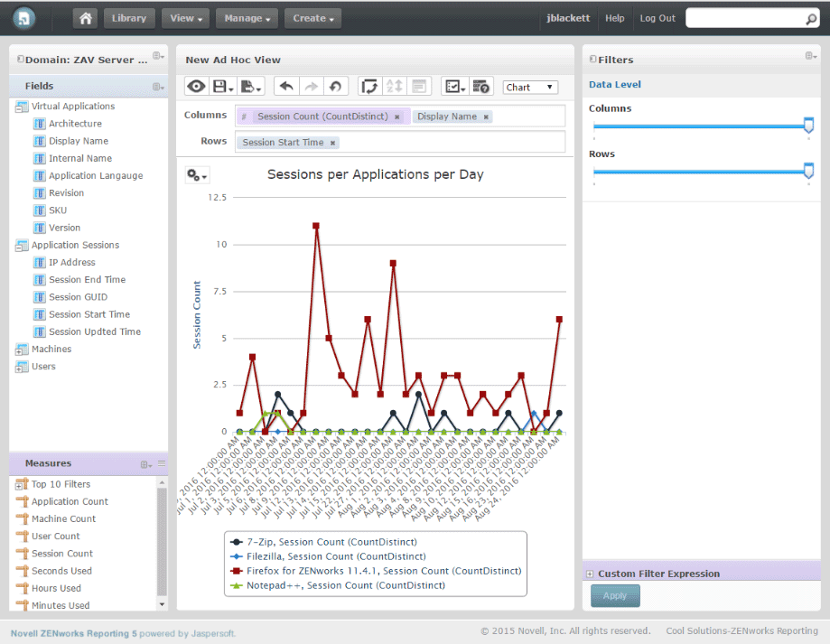Open the display options checklist menu
Image resolution: width=830 pixels, height=644 pixels.
(454, 86)
